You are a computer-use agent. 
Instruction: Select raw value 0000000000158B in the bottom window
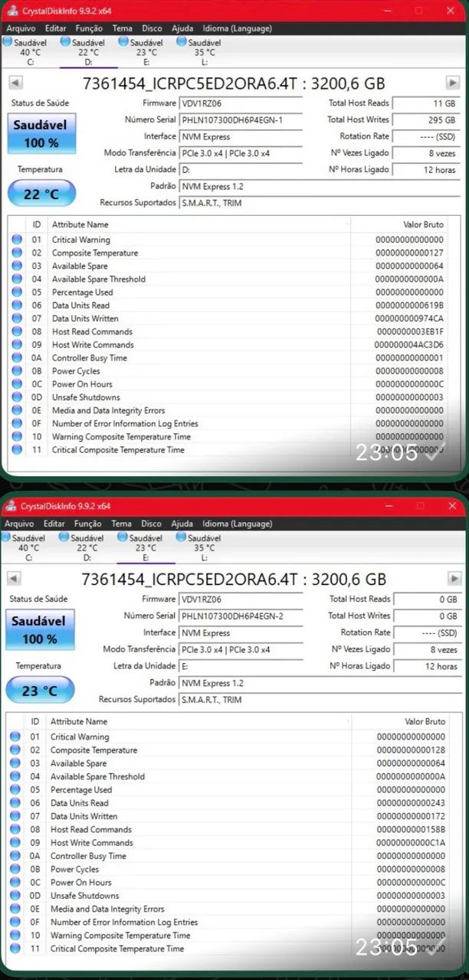411,829
